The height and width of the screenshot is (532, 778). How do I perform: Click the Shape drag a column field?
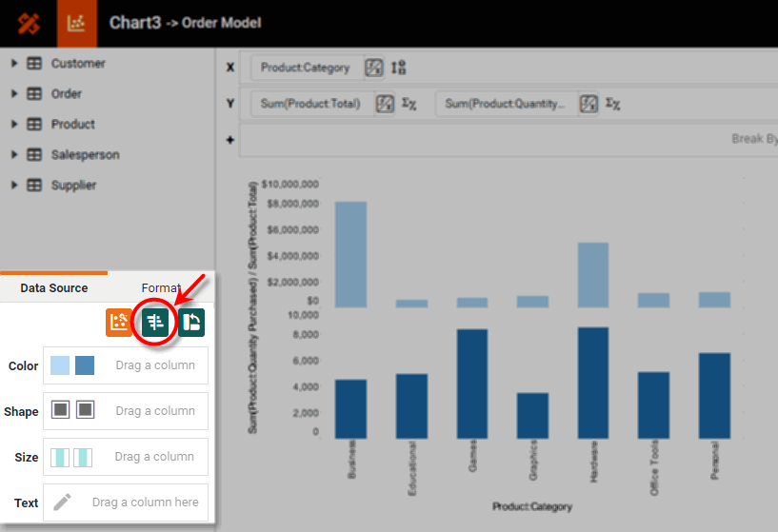154,411
